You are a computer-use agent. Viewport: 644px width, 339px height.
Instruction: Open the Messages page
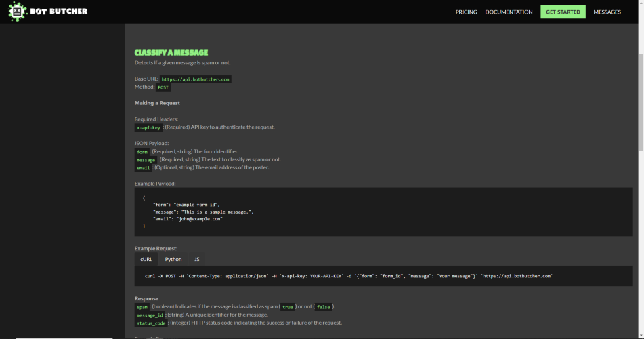coord(607,12)
